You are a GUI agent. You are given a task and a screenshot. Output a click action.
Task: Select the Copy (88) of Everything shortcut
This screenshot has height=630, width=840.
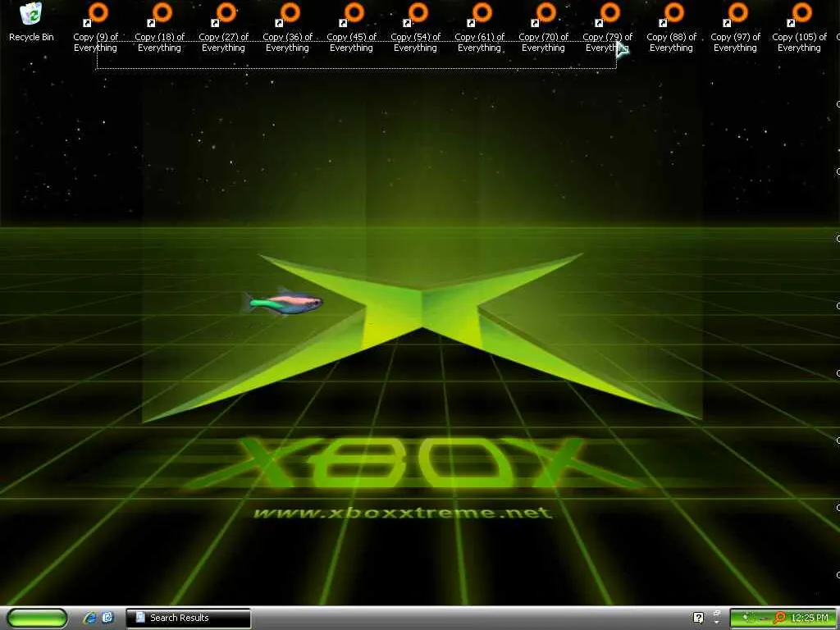click(672, 28)
